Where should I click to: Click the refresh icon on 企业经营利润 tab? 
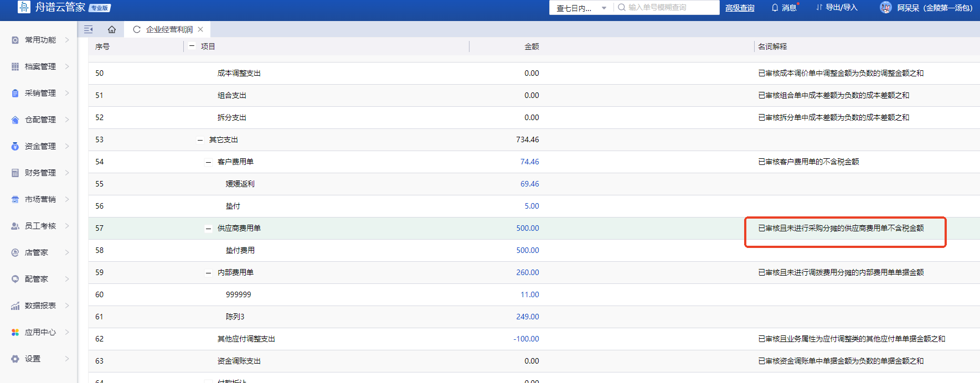[136, 29]
